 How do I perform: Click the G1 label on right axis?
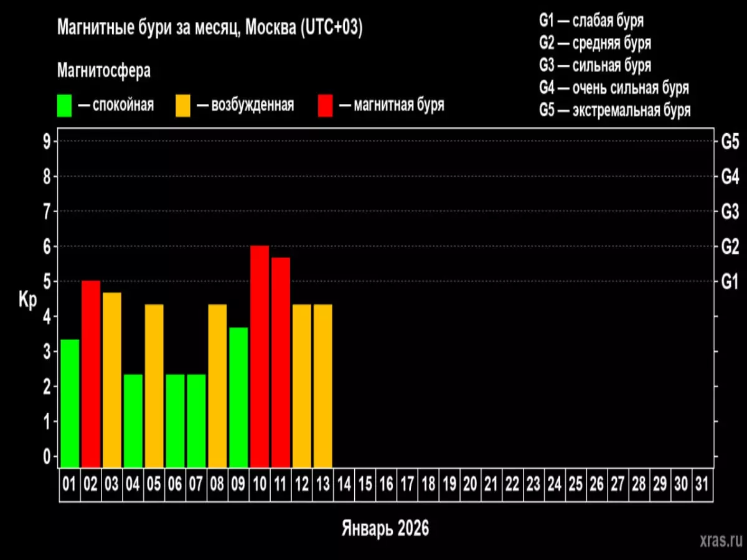point(730,281)
